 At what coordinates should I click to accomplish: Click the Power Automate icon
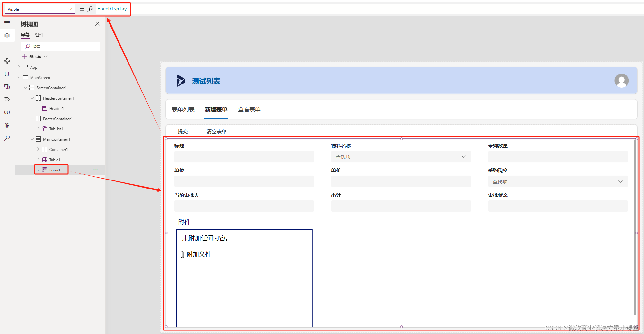pos(7,99)
